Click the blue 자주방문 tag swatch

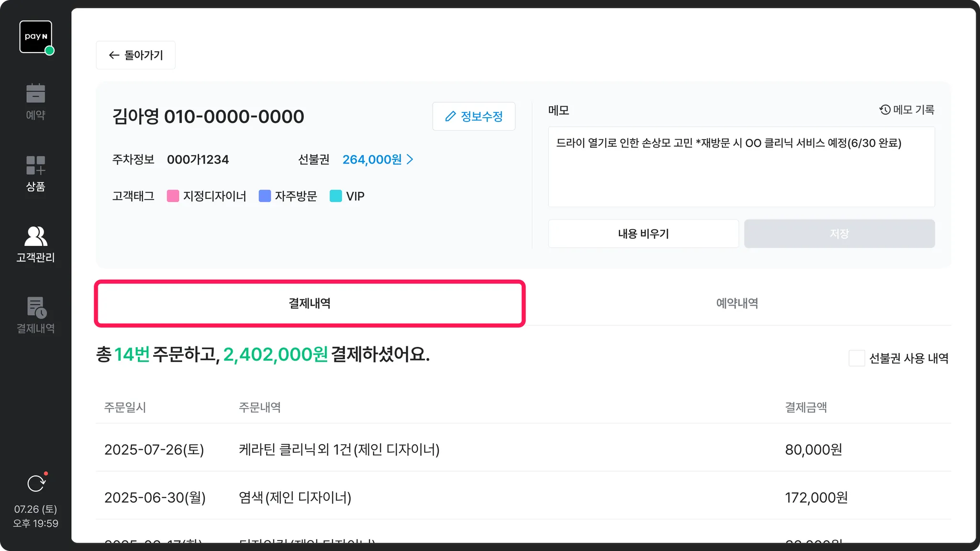[x=265, y=196]
